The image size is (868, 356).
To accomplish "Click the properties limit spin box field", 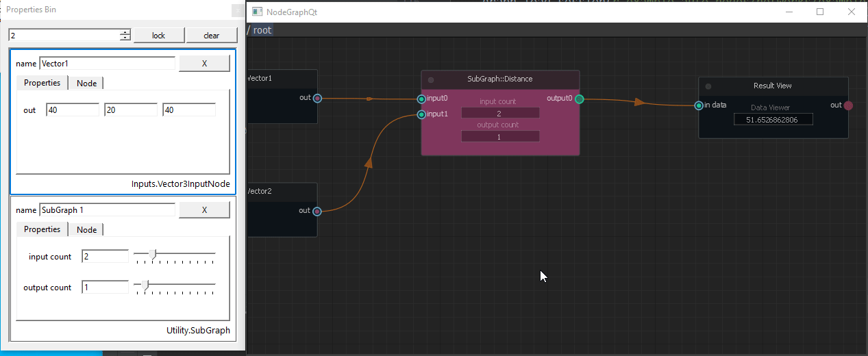I will point(64,35).
